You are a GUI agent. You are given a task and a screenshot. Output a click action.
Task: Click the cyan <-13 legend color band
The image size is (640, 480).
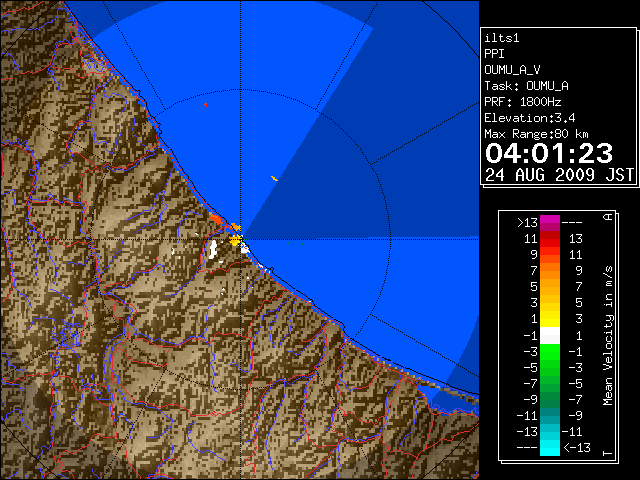tap(550, 447)
